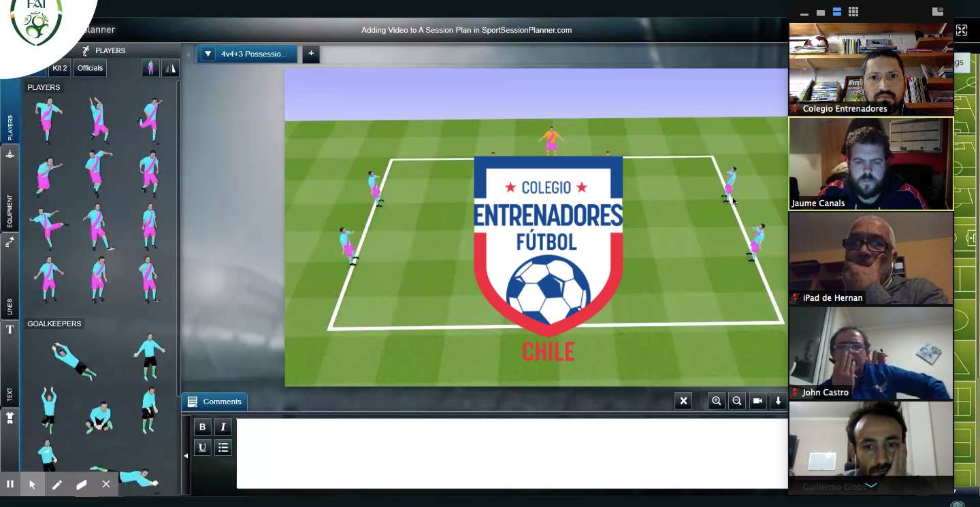Image resolution: width=980 pixels, height=507 pixels.
Task: Switch Zoom to gallery grid view
Action: (x=853, y=12)
